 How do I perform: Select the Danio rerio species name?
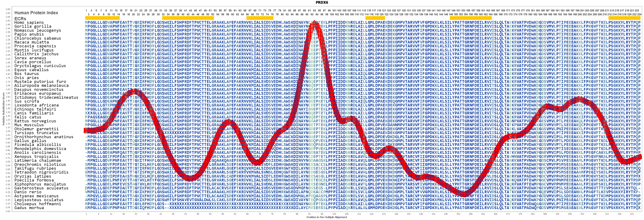click(x=28, y=192)
